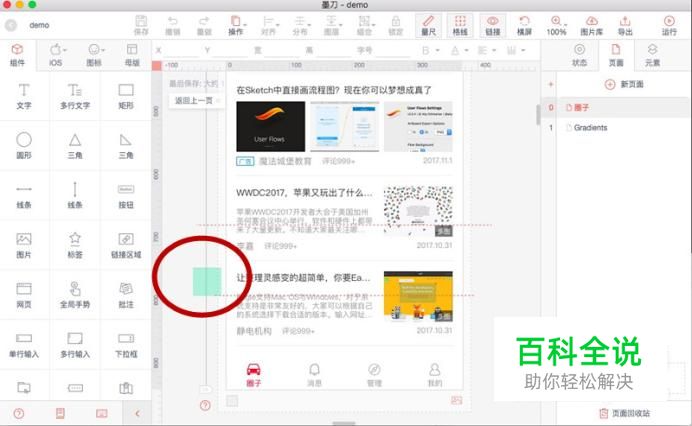Click the 返回上一页 back label
Viewport: 692px width, 426px height.
pos(194,101)
